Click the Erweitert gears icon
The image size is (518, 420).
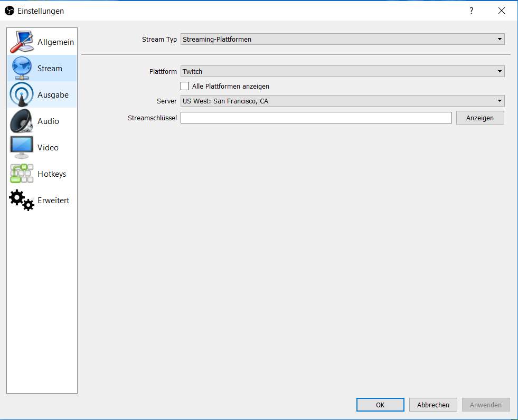click(x=21, y=201)
